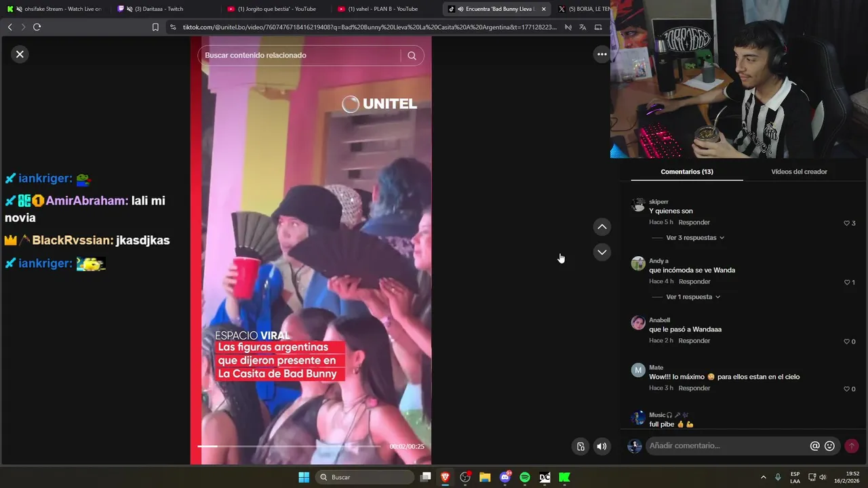
Task: Post comment with red arrow button
Action: click(852, 446)
